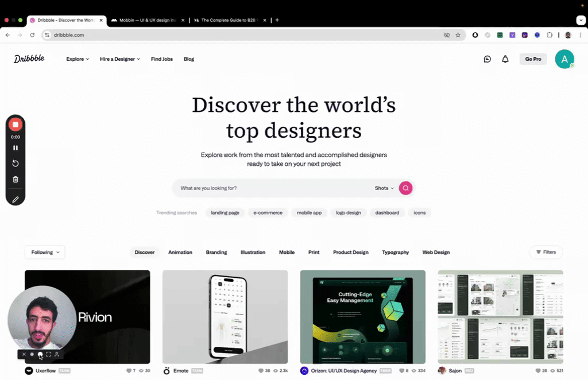This screenshot has width=588, height=380.
Task: Expand the Hire a Designer menu
Action: click(120, 59)
